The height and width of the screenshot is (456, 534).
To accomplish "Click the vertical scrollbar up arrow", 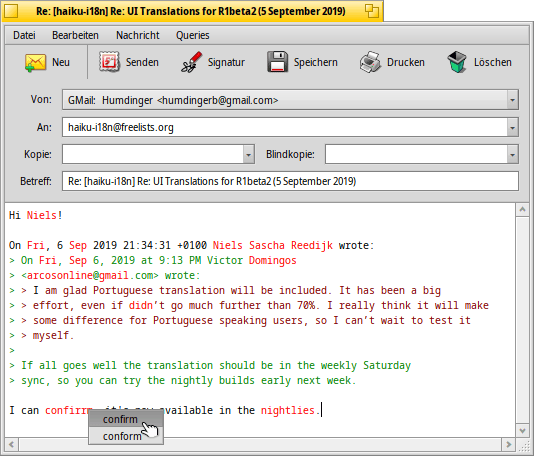I will [522, 209].
